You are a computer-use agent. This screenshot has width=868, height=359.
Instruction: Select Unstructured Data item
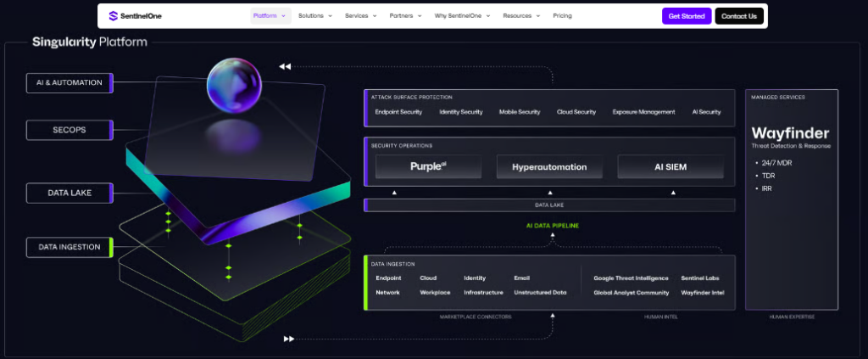(x=540, y=293)
